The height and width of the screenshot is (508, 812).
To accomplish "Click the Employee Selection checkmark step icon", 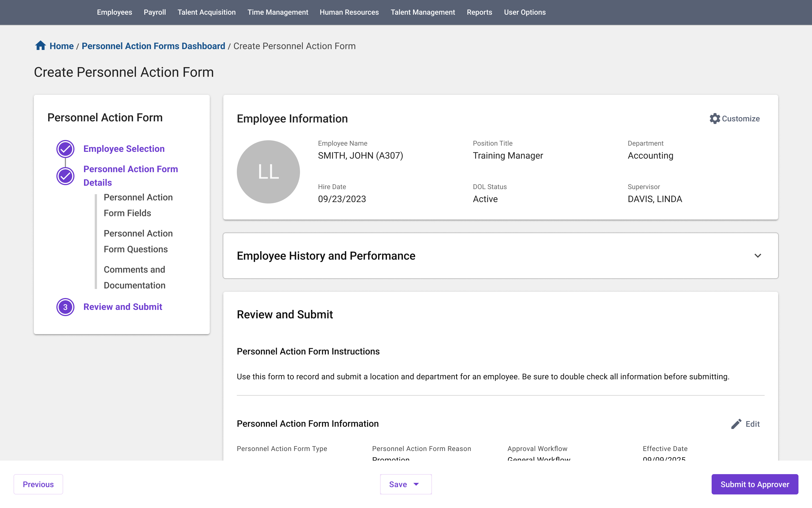I will click(65, 149).
